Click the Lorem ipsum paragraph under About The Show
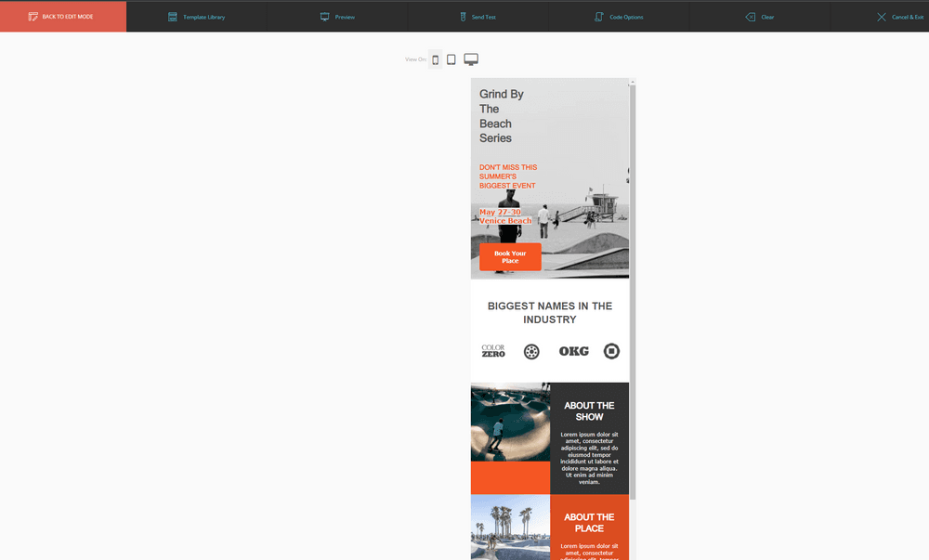 [589, 458]
